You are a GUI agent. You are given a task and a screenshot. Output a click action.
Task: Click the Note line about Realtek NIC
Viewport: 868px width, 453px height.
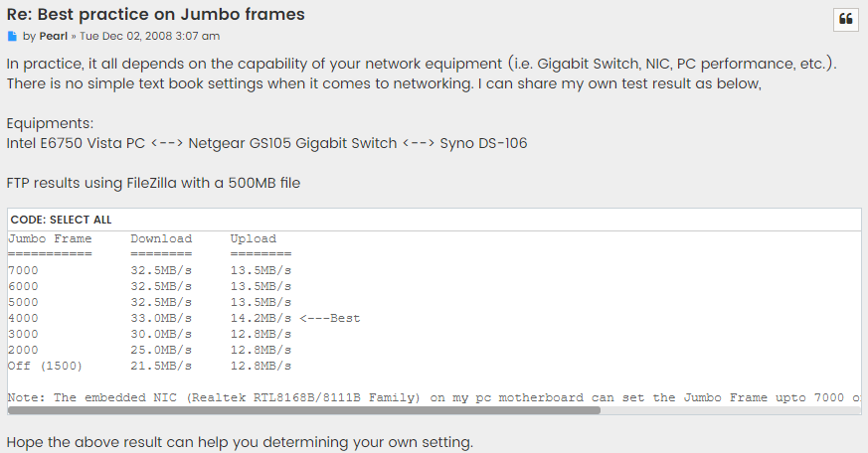point(434,397)
